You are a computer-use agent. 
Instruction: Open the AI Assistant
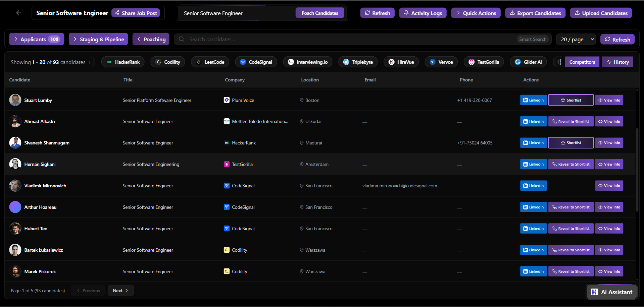click(611, 292)
